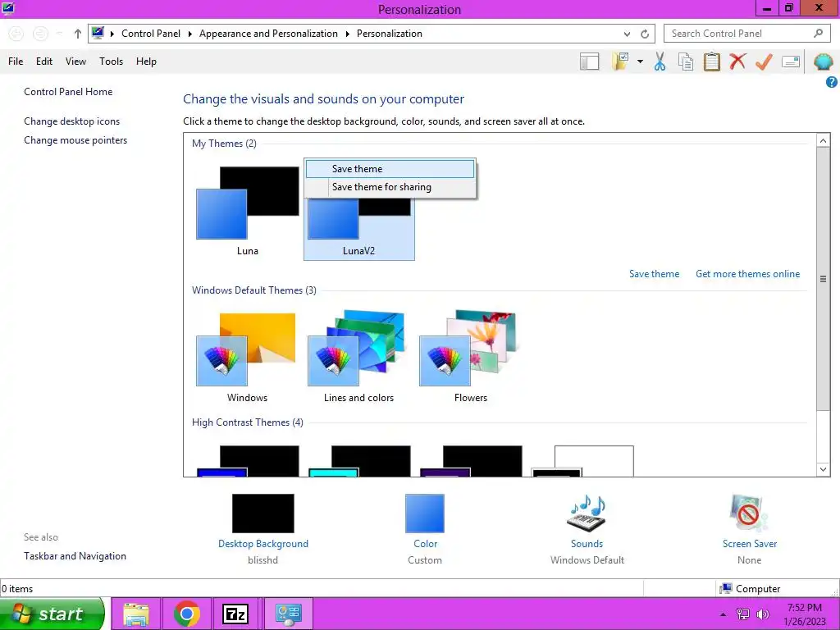Click theme list scroll down arrow

(x=823, y=469)
